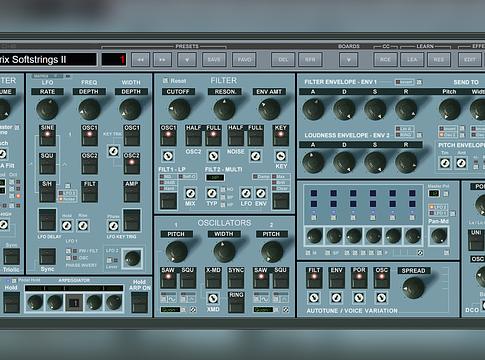Toggle the X-MD switch
This screenshot has width=485, height=360.
213,278
